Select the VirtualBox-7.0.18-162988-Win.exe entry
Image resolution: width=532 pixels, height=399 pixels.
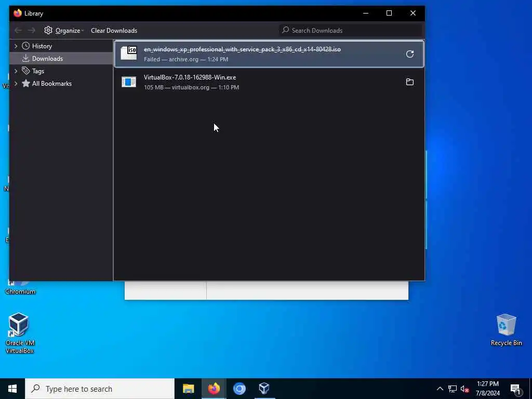click(269, 82)
